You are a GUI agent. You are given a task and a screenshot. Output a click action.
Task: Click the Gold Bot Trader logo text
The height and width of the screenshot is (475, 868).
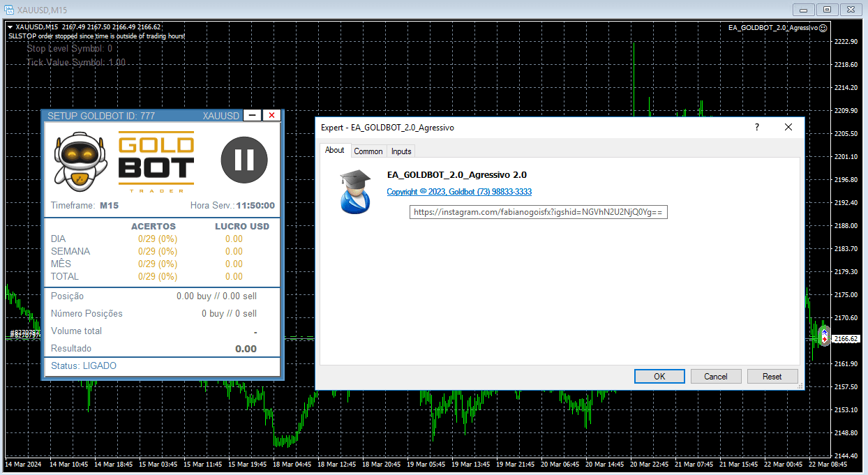coord(156,161)
